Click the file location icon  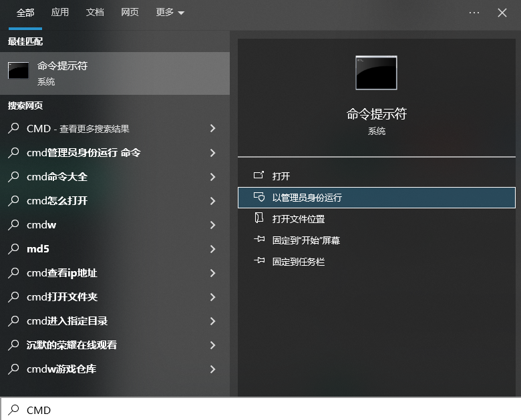pyautogui.click(x=259, y=218)
